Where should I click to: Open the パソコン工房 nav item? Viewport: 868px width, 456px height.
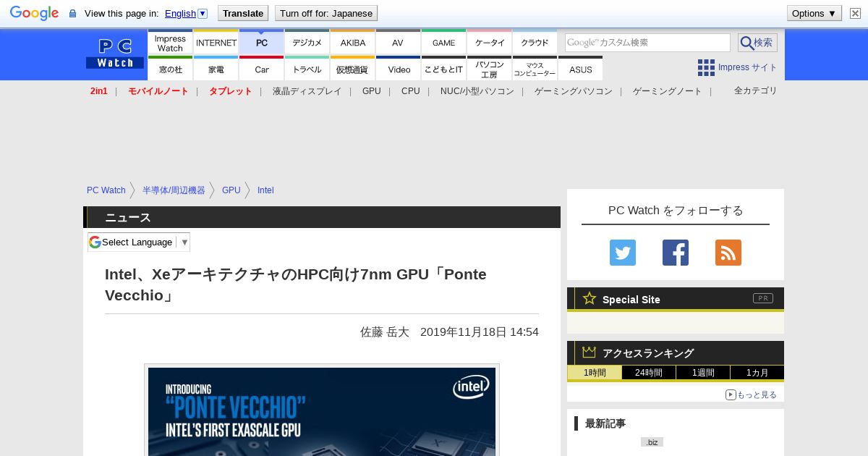[x=490, y=69]
